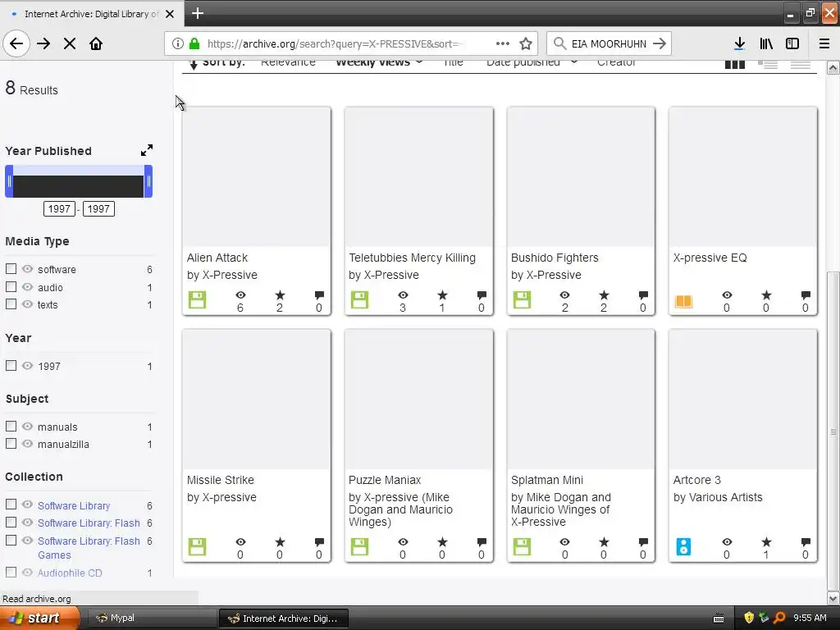Open a new browser tab
Screen dimensions: 840x630
[x=197, y=13]
